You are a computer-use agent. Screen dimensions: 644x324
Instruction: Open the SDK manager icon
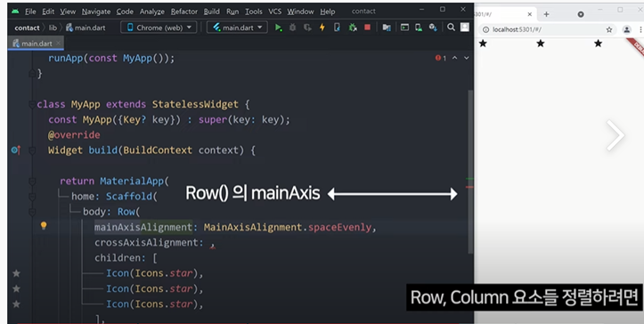[x=433, y=28]
